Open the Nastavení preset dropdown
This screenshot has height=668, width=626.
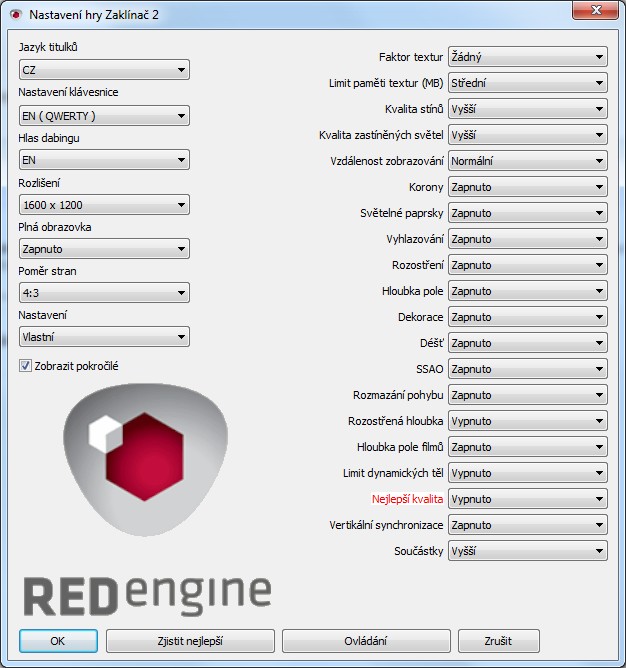pos(104,337)
